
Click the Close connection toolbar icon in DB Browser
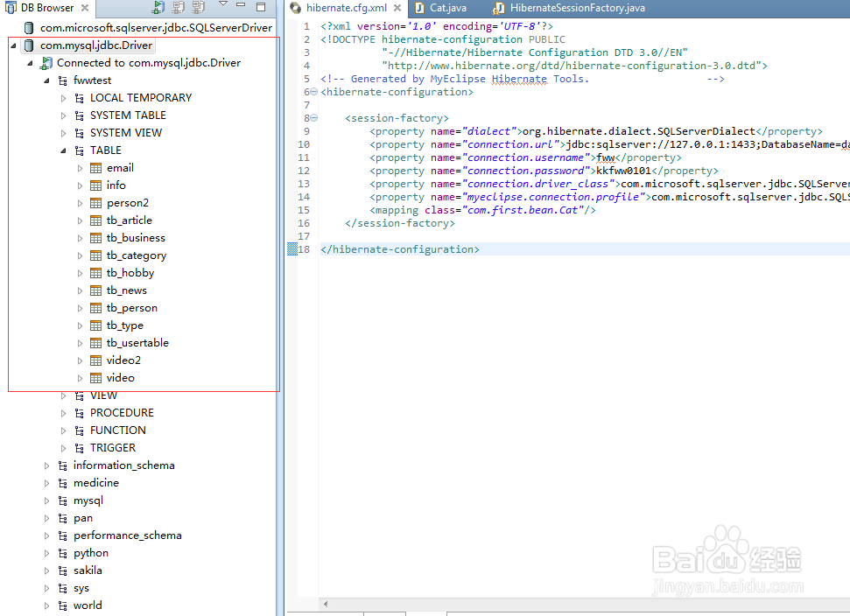point(179,7)
